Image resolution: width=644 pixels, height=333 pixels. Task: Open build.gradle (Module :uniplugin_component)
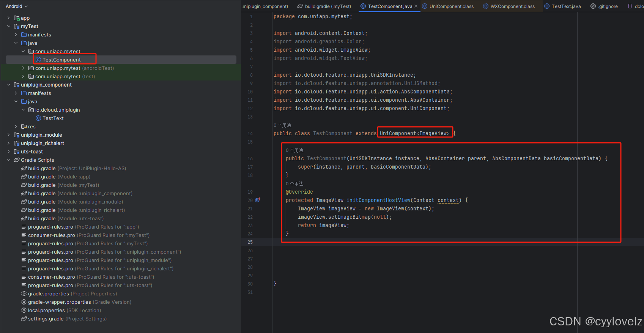pyautogui.click(x=80, y=193)
